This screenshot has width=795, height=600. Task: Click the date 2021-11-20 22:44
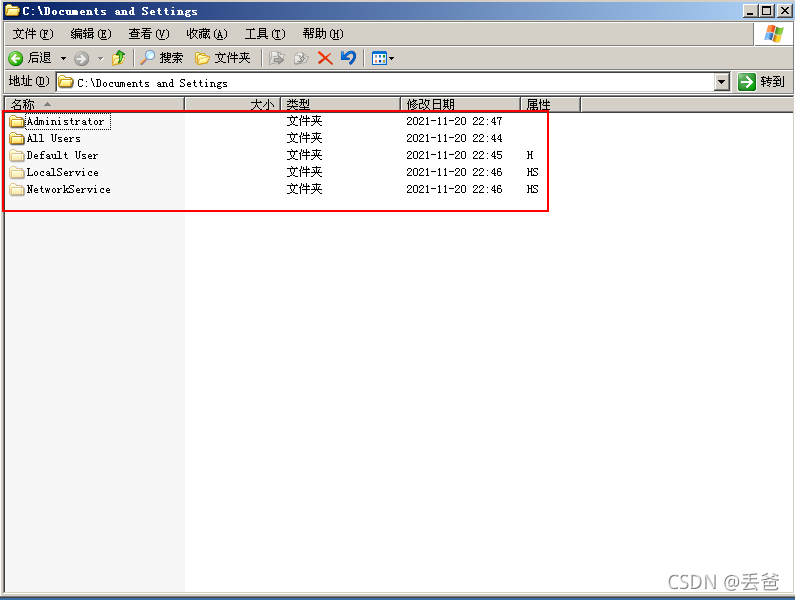(x=454, y=138)
